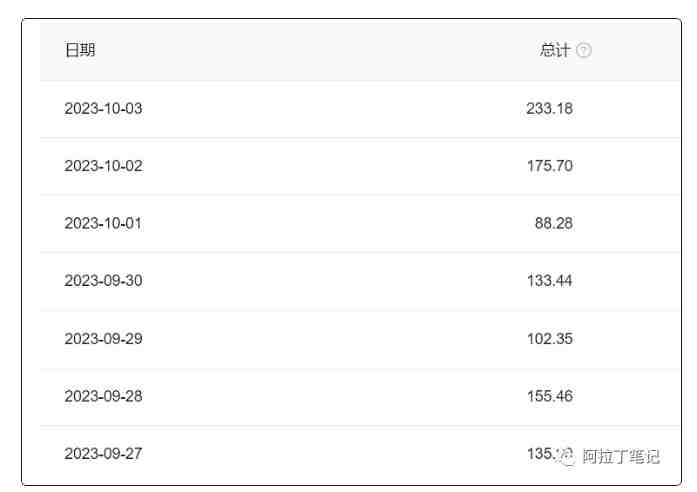Click the 日期 column header
Screen dimensions: 697x492
(80, 50)
